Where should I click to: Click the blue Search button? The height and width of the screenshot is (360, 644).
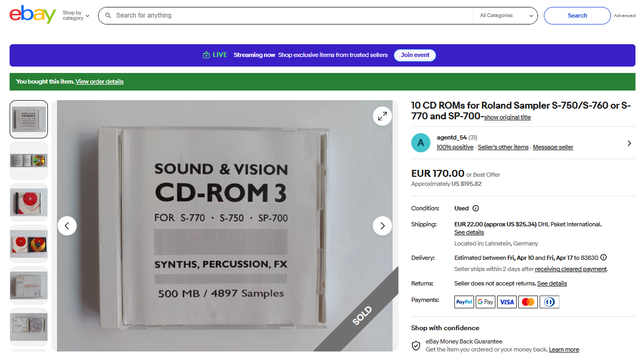[577, 15]
